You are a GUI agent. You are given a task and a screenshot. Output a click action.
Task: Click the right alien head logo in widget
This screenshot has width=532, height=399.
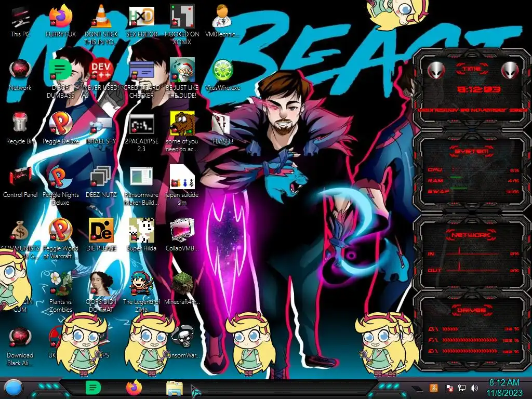click(x=510, y=71)
